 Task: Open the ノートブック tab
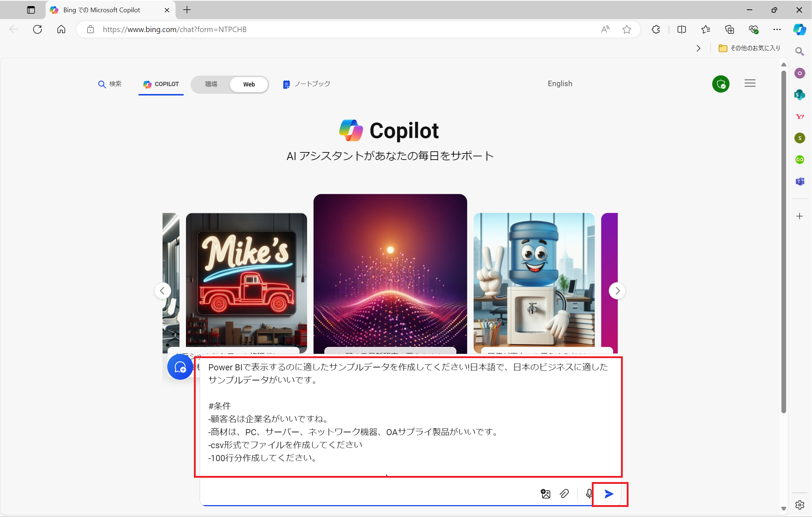(x=306, y=84)
